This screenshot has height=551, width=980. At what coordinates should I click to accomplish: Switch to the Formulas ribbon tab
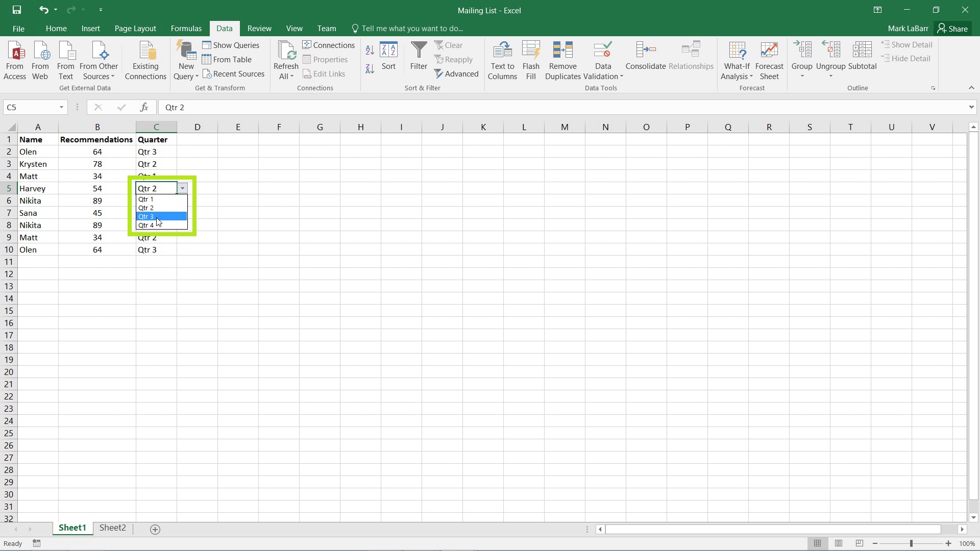coord(186,28)
